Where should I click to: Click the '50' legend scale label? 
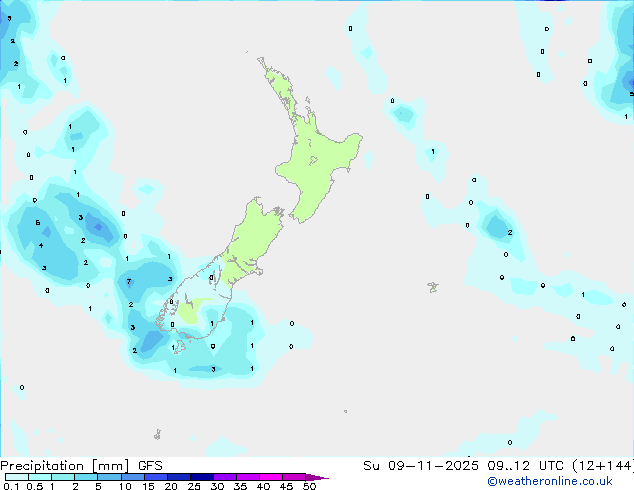[309, 486]
